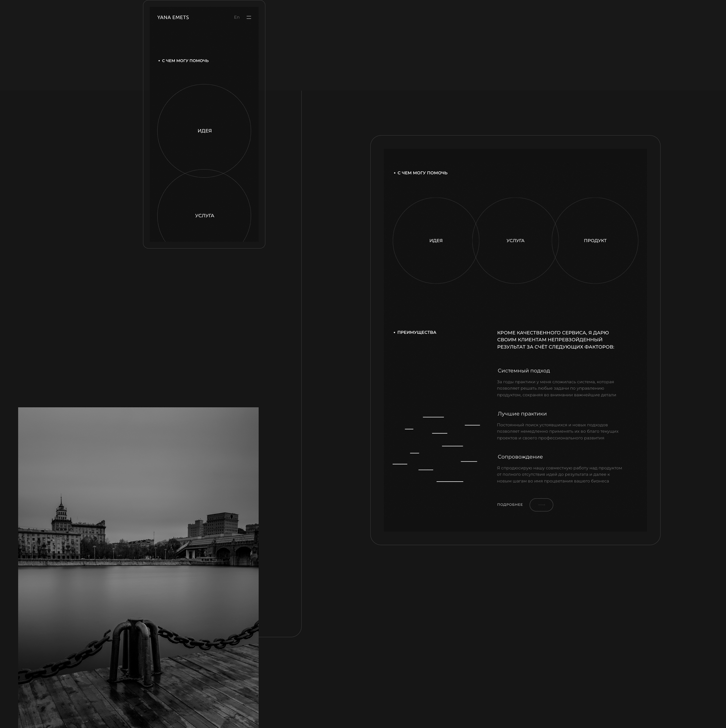The height and width of the screenshot is (728, 726).
Task: Click the YANA EMETS logo
Action: tap(173, 17)
